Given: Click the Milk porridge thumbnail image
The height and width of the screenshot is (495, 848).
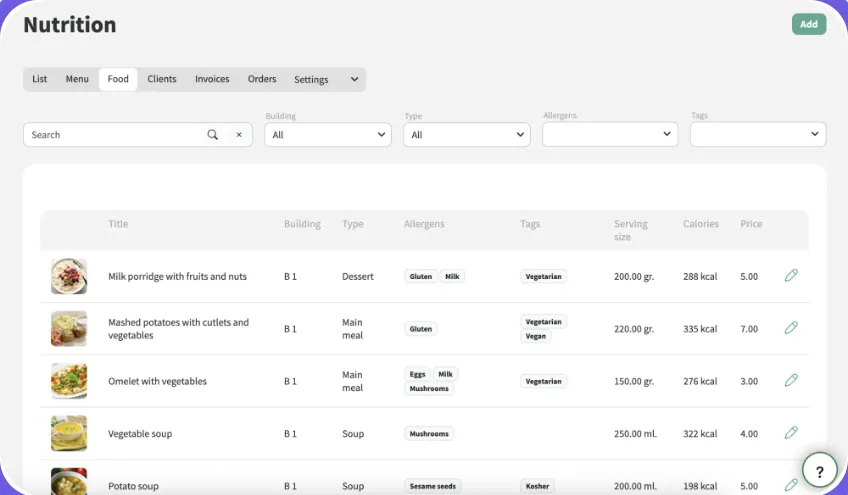Looking at the screenshot, I should (69, 276).
